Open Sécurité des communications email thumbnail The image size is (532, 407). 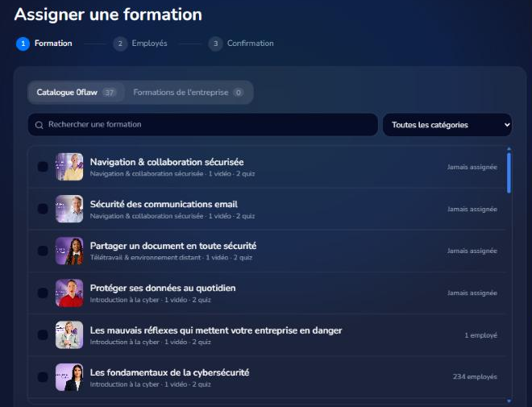point(69,209)
